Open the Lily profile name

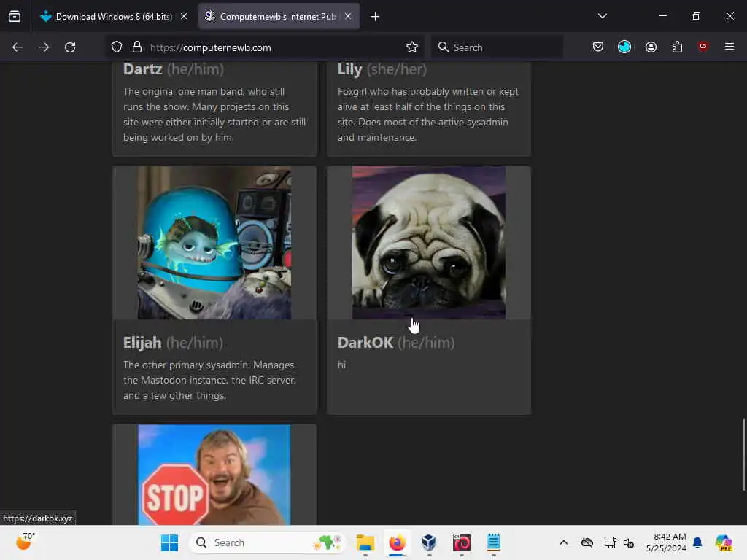[x=350, y=69]
